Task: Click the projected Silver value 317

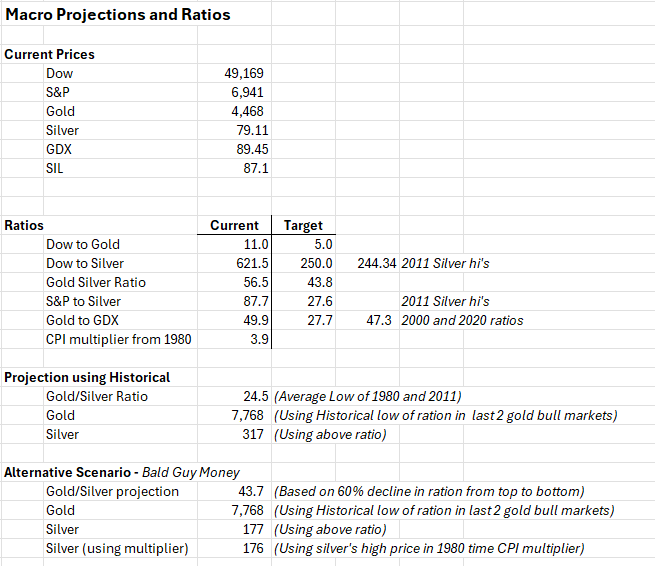Action: [x=254, y=434]
